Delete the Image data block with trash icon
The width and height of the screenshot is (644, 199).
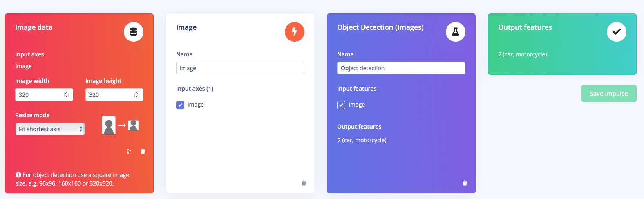[x=143, y=152]
